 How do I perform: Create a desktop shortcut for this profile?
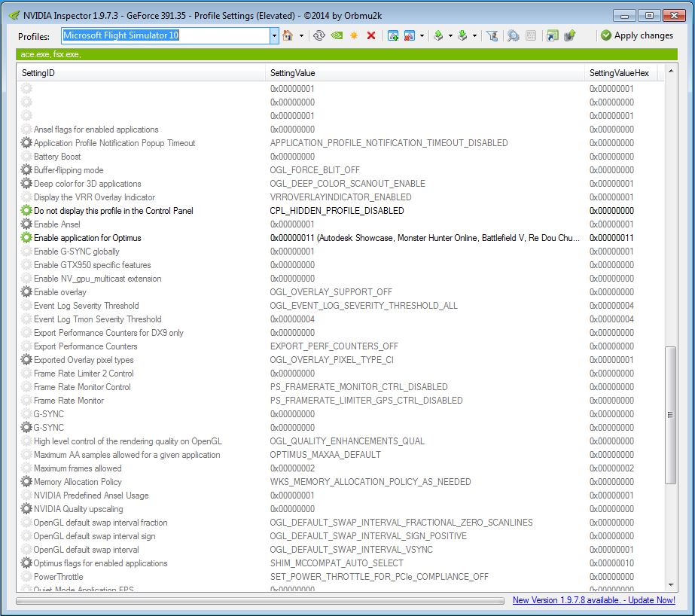(552, 35)
